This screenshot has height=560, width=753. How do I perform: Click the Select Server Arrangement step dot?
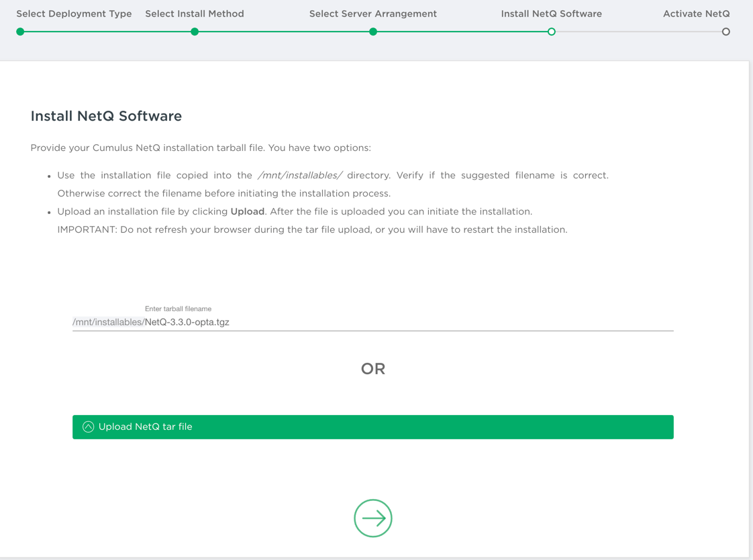click(x=373, y=32)
